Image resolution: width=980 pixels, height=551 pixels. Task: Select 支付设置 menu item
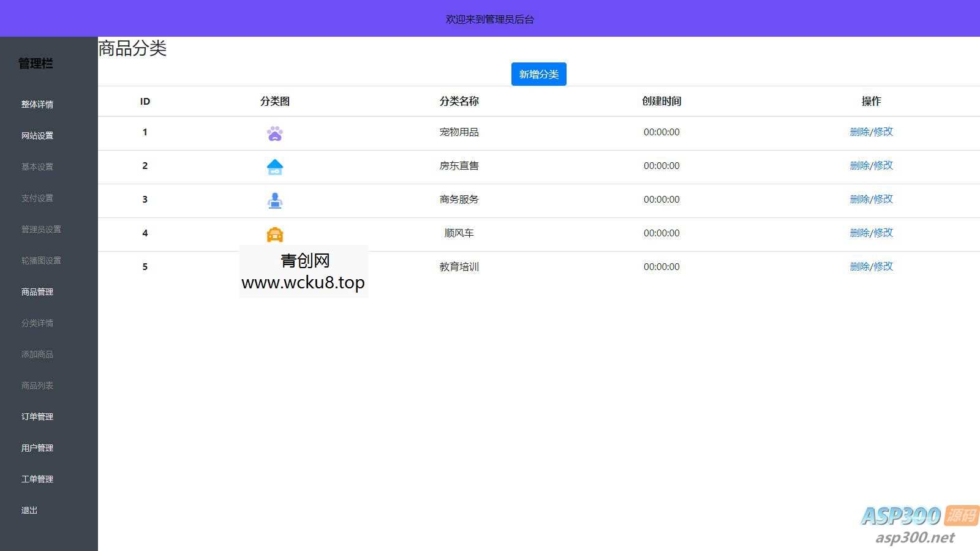pyautogui.click(x=37, y=198)
